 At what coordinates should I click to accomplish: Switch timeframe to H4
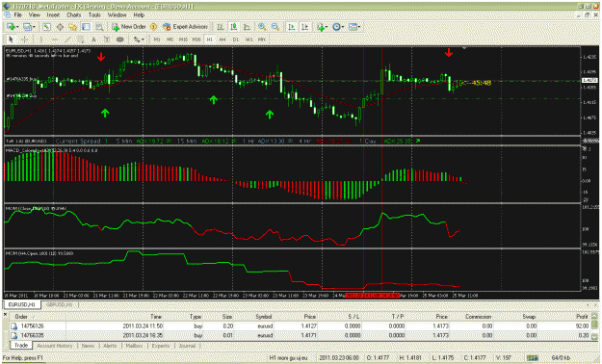click(222, 39)
